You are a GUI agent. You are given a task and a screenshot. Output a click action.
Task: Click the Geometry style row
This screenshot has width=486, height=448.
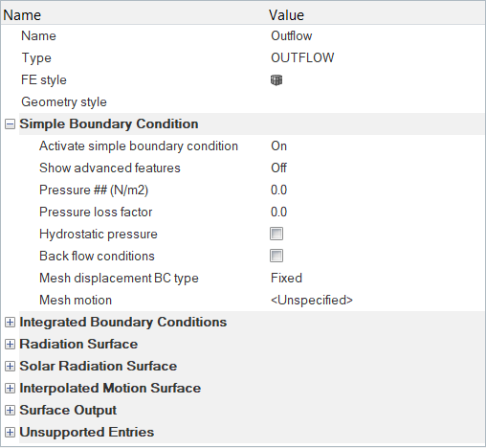tap(243, 102)
